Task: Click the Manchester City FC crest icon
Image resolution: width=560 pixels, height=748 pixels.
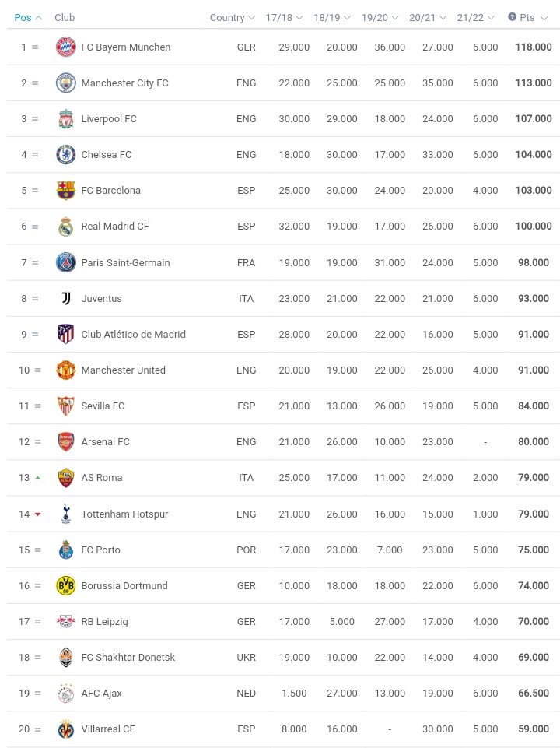Action: [x=66, y=83]
